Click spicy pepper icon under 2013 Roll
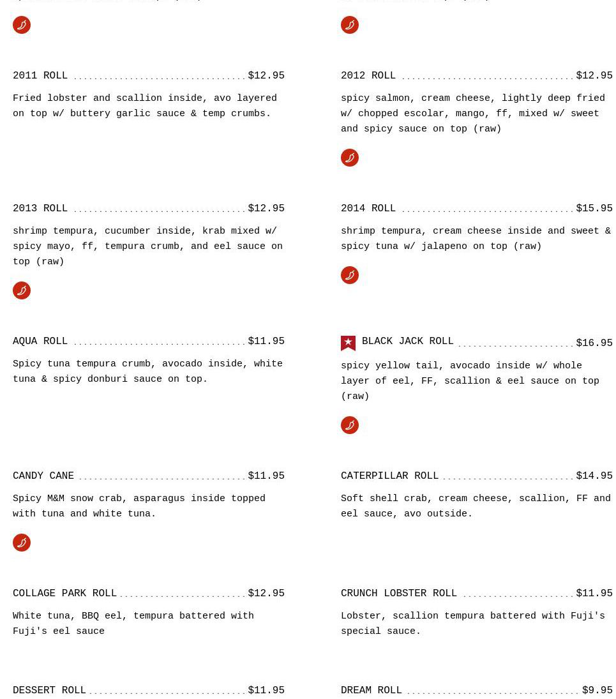 click(22, 290)
